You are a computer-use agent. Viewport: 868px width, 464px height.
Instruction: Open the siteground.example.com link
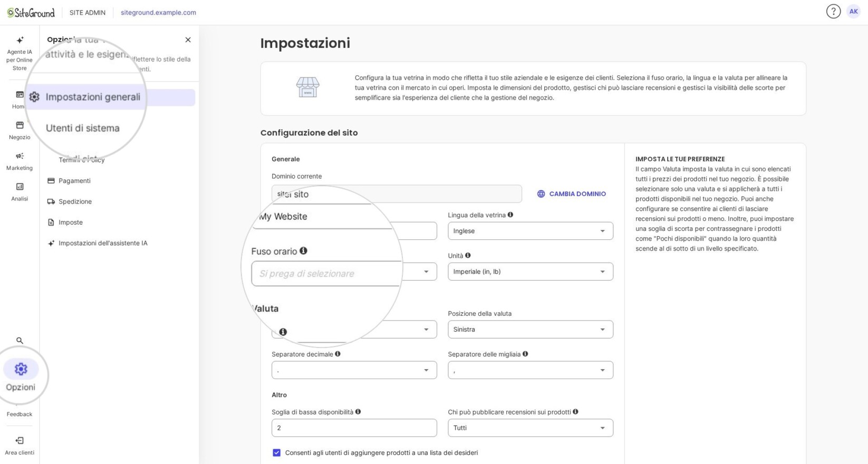pos(158,12)
